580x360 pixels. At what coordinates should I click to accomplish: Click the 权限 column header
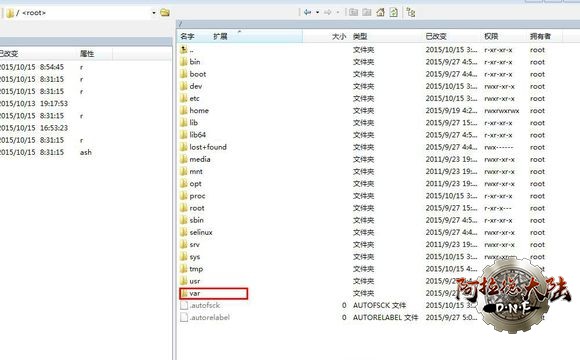pos(491,36)
